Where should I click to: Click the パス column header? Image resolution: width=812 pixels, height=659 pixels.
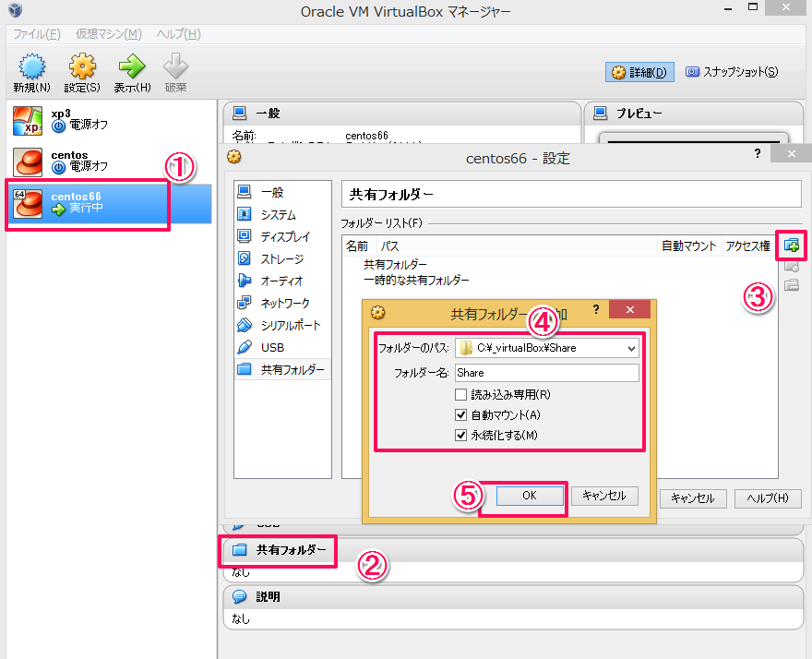(x=516, y=246)
